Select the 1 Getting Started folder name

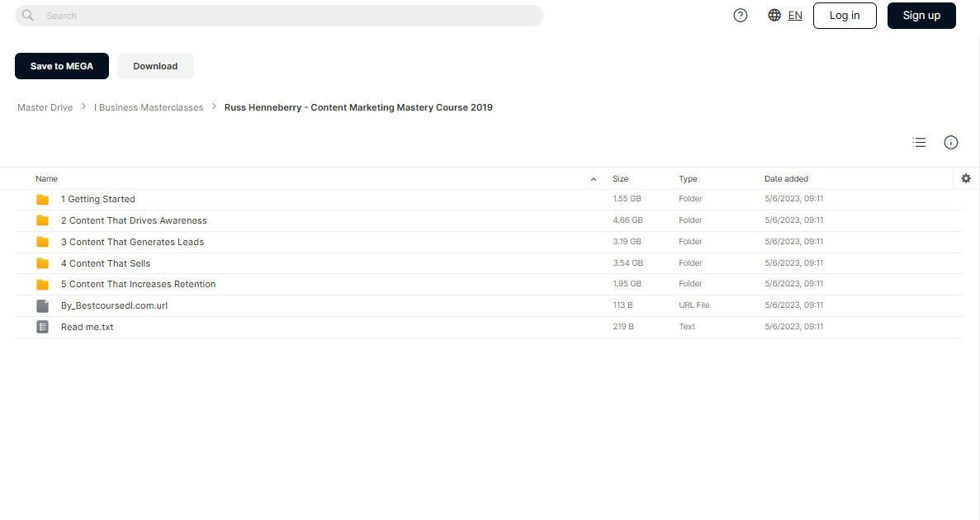[x=98, y=200]
